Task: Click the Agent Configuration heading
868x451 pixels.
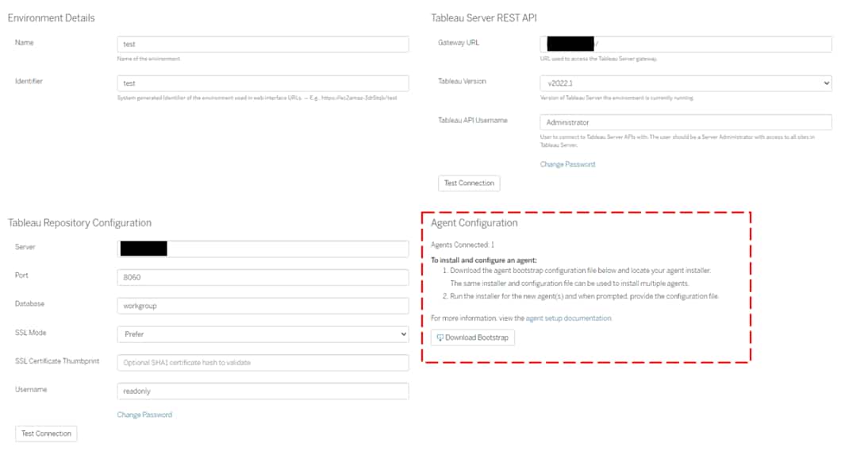Action: (x=474, y=223)
